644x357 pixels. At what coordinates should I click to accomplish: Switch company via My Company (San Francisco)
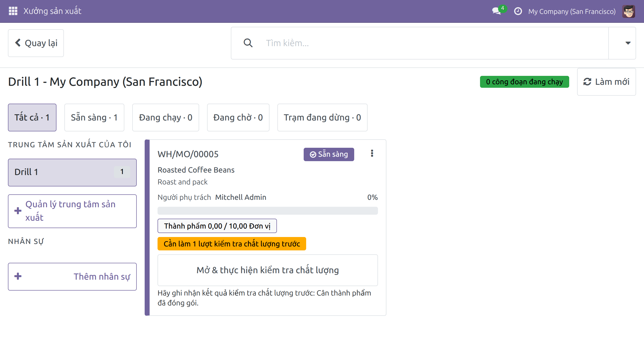coord(572,11)
